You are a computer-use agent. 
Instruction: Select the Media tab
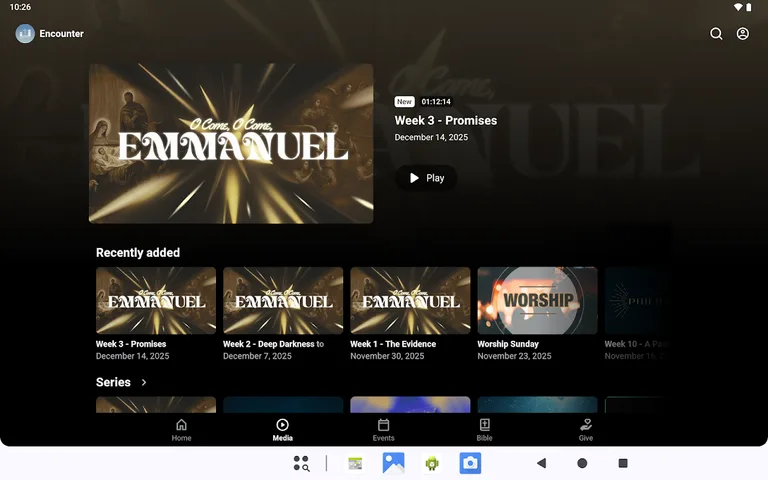click(x=283, y=430)
